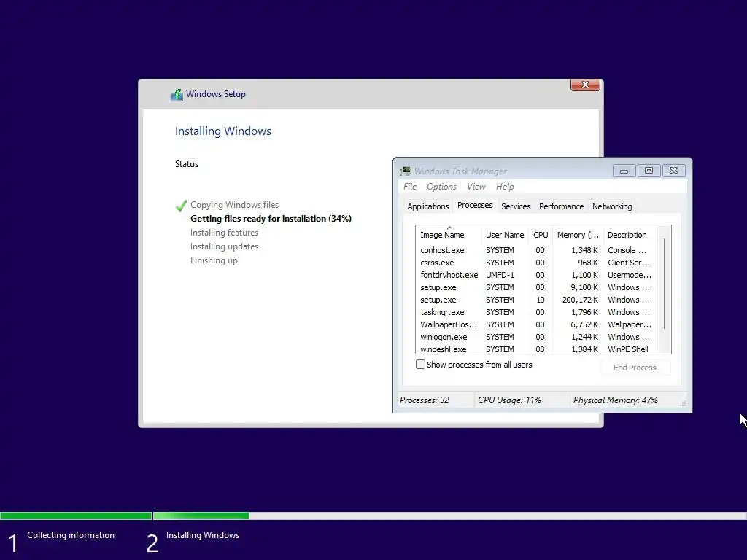
Task: Click the Task Manager title bar icon
Action: point(406,171)
